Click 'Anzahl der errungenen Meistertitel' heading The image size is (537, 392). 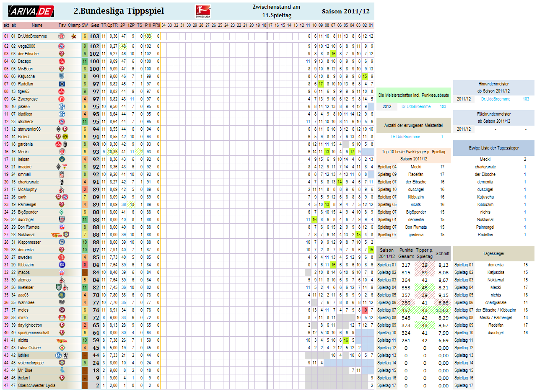pos(414,125)
